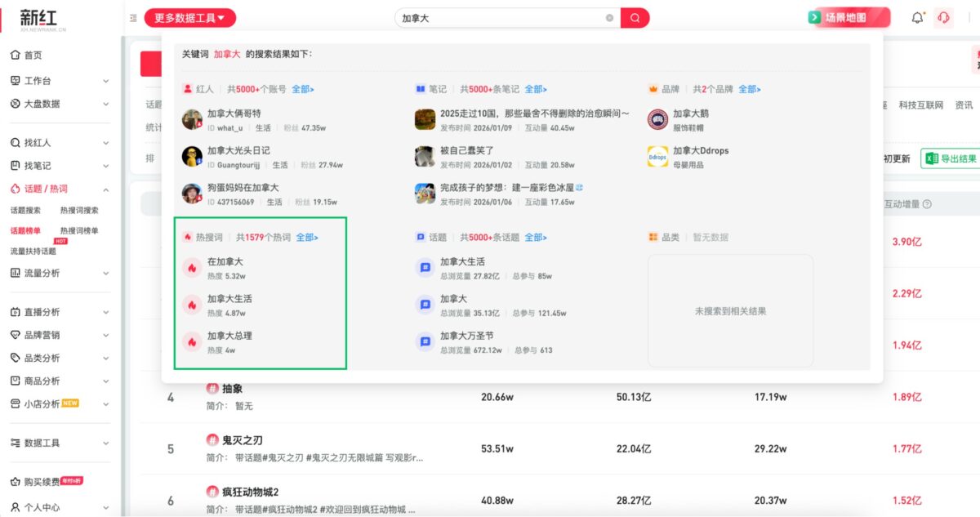Click 购买续费 in sidebar

[42, 482]
